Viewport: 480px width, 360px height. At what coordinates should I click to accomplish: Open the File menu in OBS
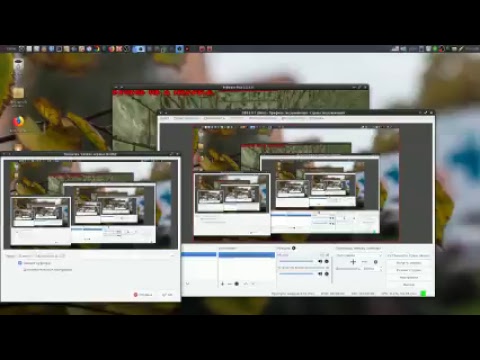click(164, 118)
